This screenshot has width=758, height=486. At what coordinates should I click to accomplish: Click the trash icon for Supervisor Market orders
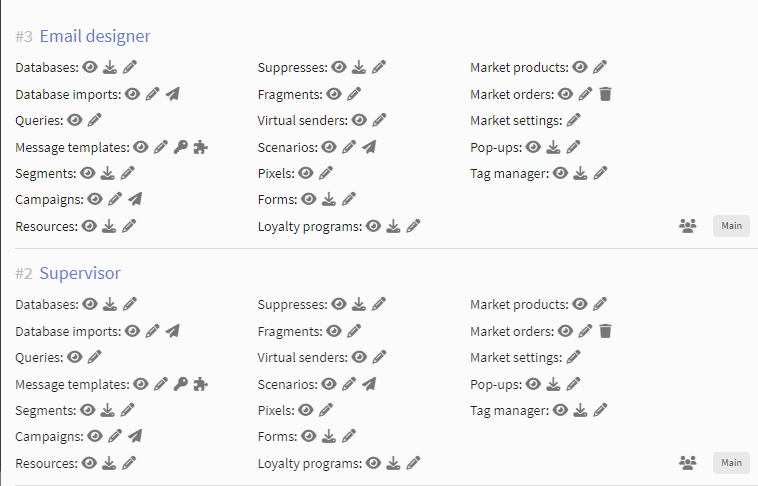605,331
